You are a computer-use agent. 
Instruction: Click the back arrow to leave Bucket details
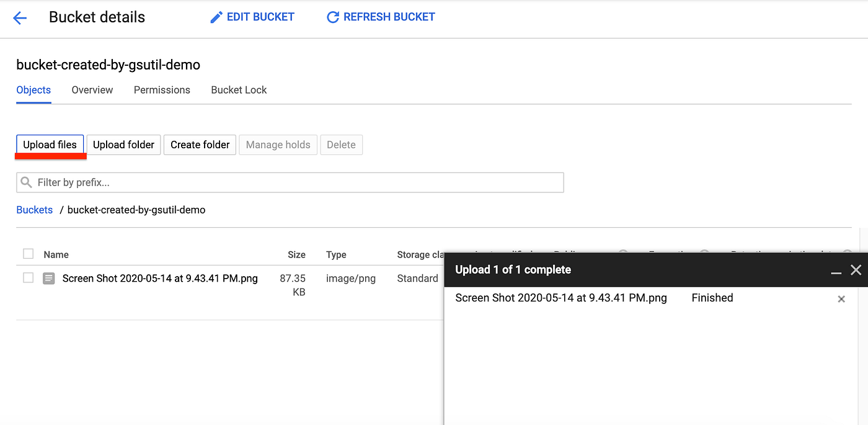19,17
